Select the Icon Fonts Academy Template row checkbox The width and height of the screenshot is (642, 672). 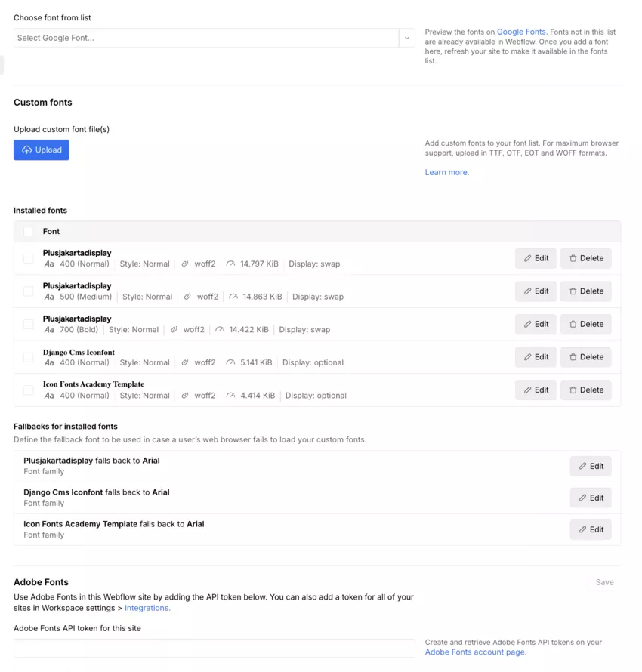(28, 390)
